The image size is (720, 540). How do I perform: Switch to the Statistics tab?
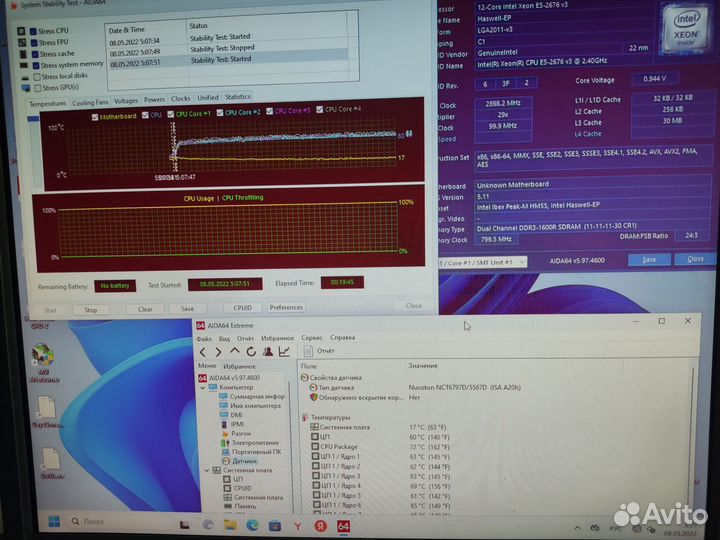(237, 97)
